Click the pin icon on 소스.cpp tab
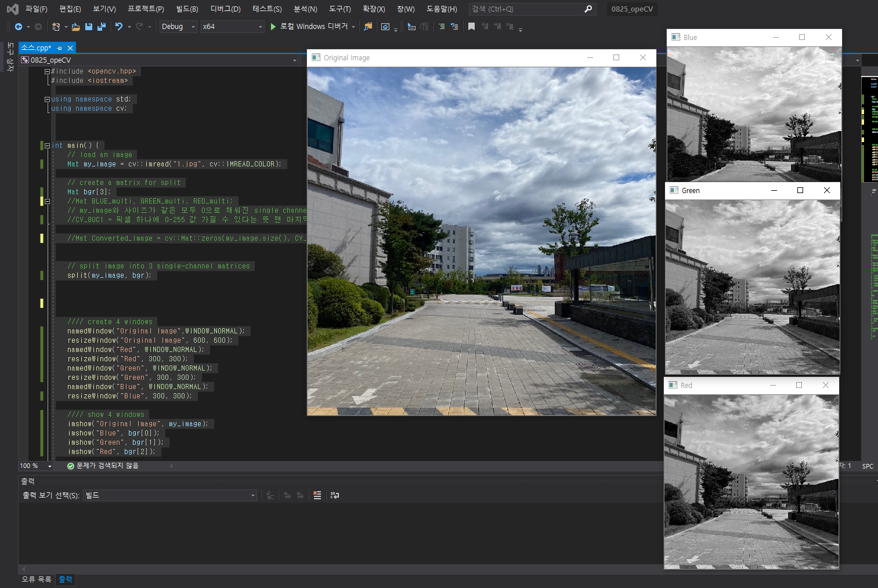 [x=60, y=48]
